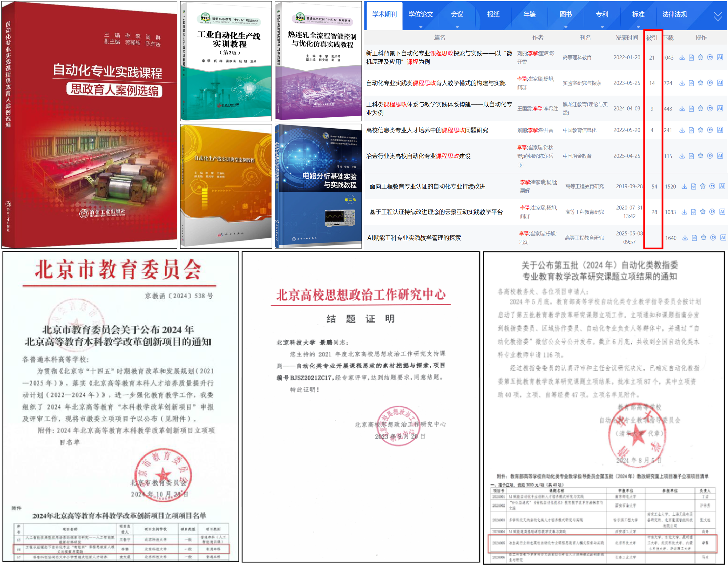728x566 pixels.
Task: Click AI icon for AI赋能工科专业 article
Action: pyautogui.click(x=723, y=238)
